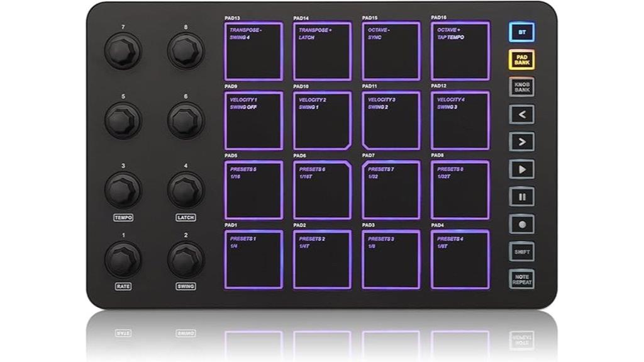
Task: Hit PAD15 labeled OCTAVE - / SYNC
Action: point(391,52)
